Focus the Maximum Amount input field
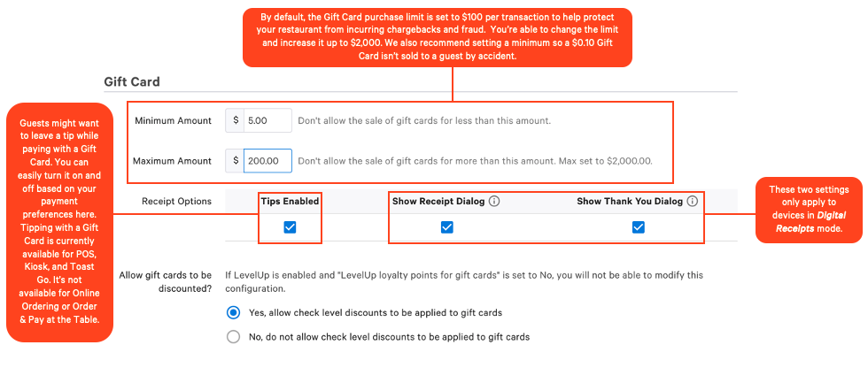The image size is (868, 368). tap(267, 161)
